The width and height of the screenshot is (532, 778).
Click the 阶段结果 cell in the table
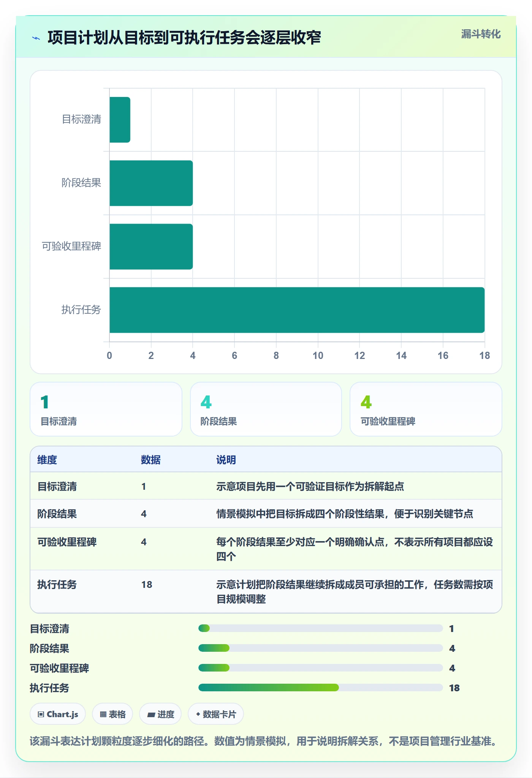coord(57,514)
